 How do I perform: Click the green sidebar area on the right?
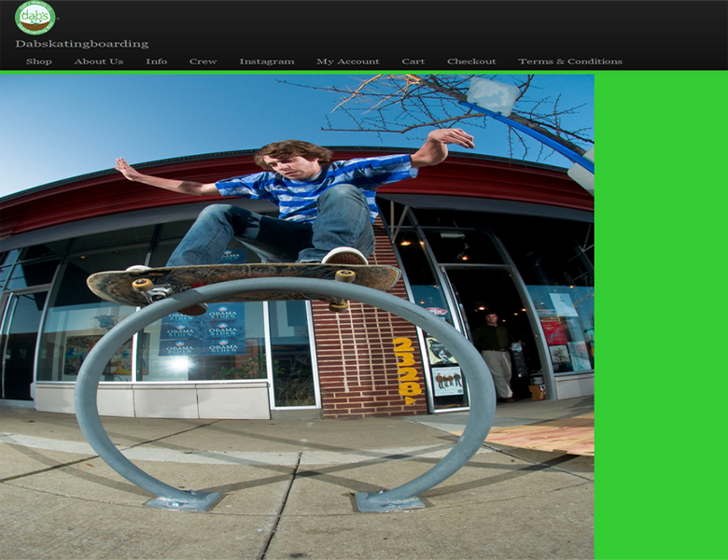point(661,317)
